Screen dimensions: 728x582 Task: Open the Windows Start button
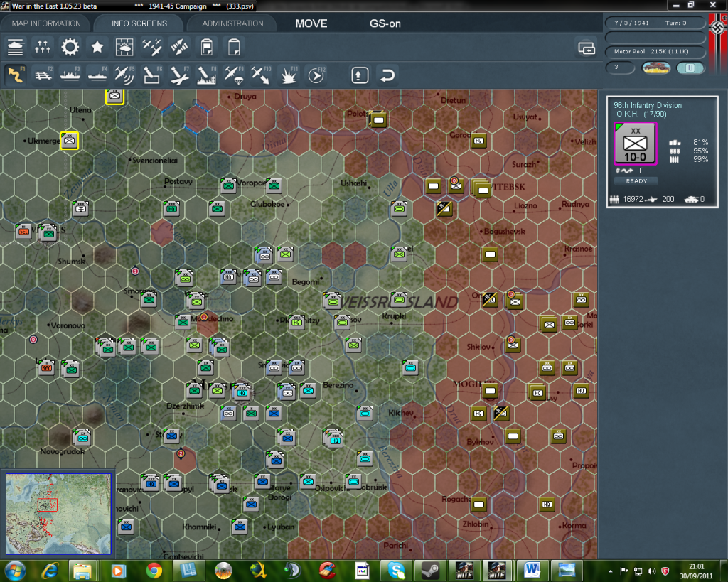click(14, 571)
